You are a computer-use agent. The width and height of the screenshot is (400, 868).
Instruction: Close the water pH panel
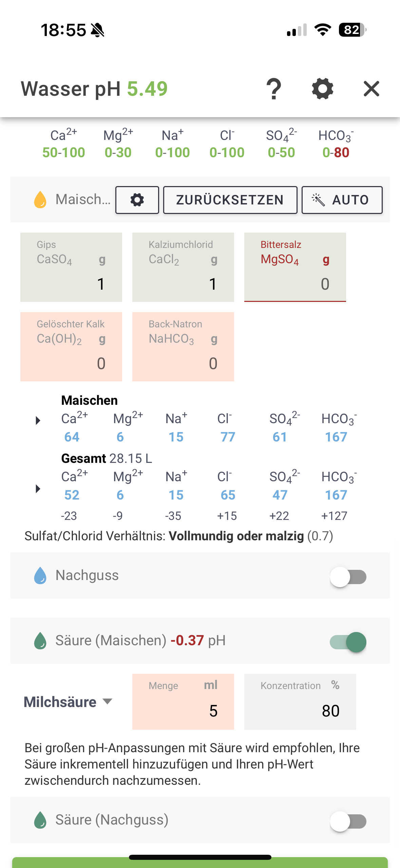pos(371,89)
